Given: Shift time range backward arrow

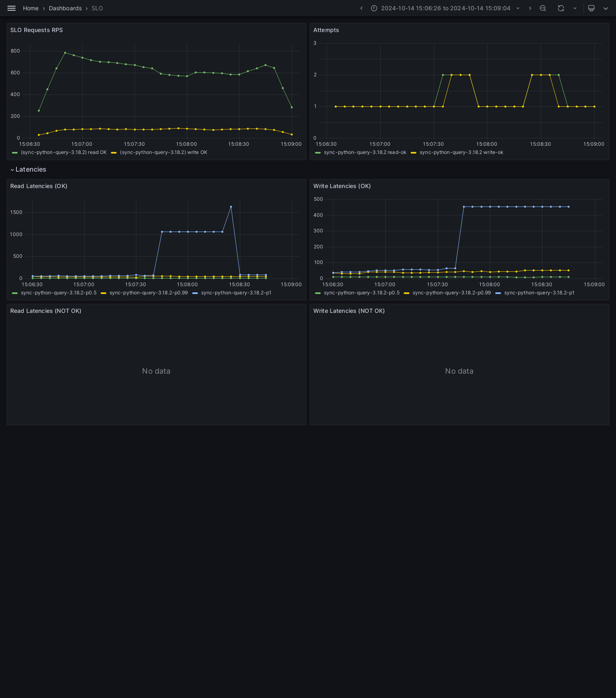Looking at the screenshot, I should pos(361,8).
